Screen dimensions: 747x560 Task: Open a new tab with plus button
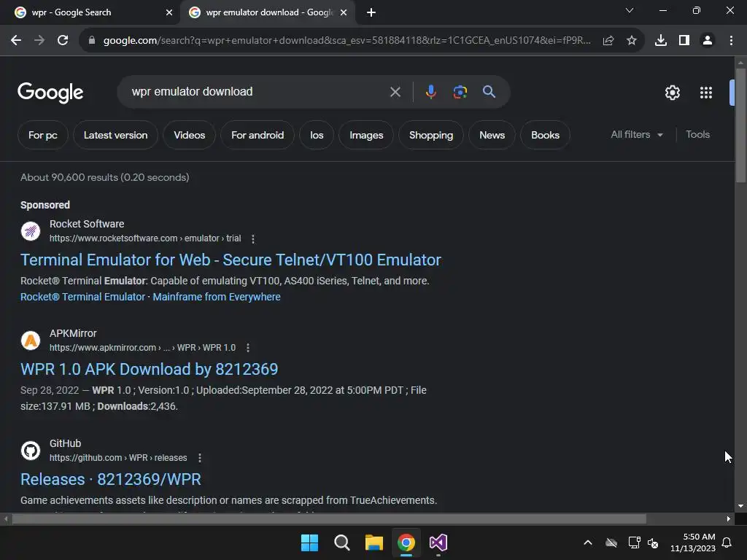(371, 12)
